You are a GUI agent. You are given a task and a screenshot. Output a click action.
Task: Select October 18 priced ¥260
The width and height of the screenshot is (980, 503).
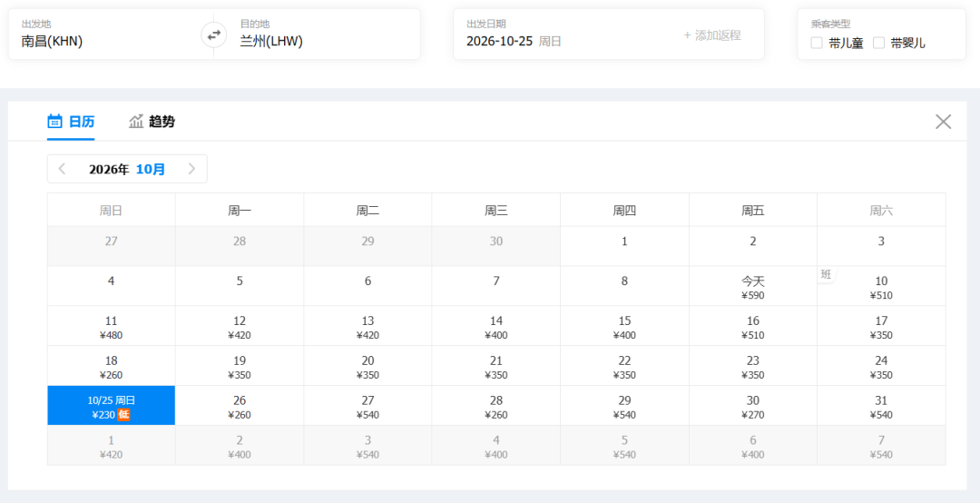pyautogui.click(x=112, y=365)
